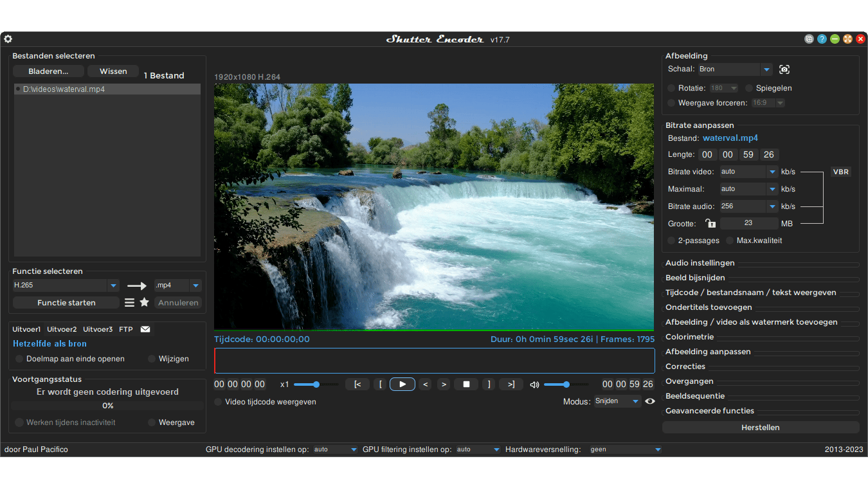Check Video tijdcode weergeven
The width and height of the screenshot is (868, 488).
219,402
